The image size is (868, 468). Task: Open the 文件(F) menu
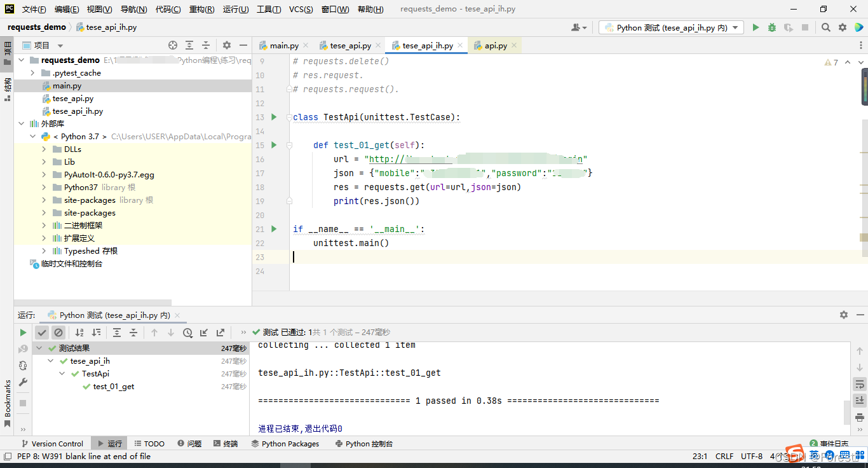[x=34, y=9]
